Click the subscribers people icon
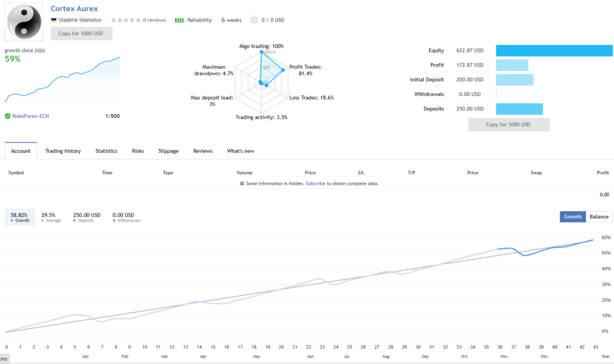Image resolution: width=614 pixels, height=364 pixels. (x=254, y=20)
